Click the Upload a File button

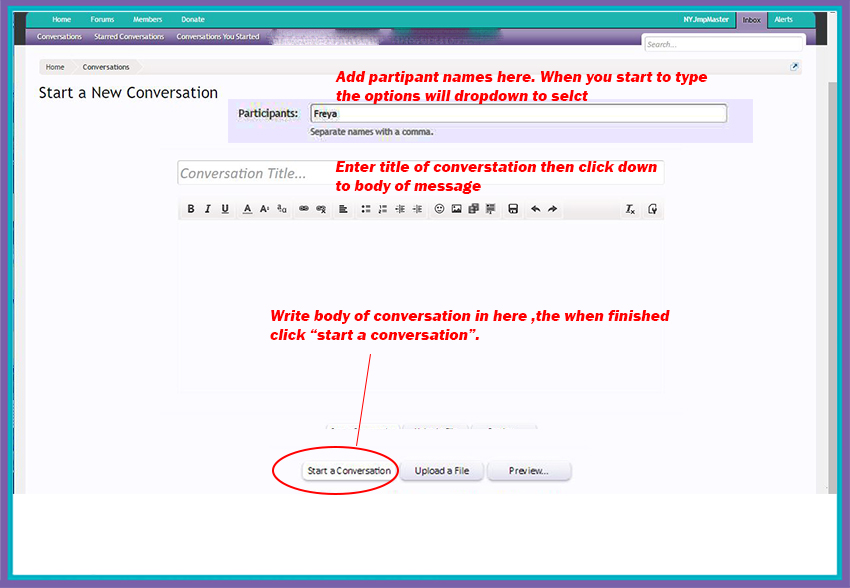[x=441, y=470]
